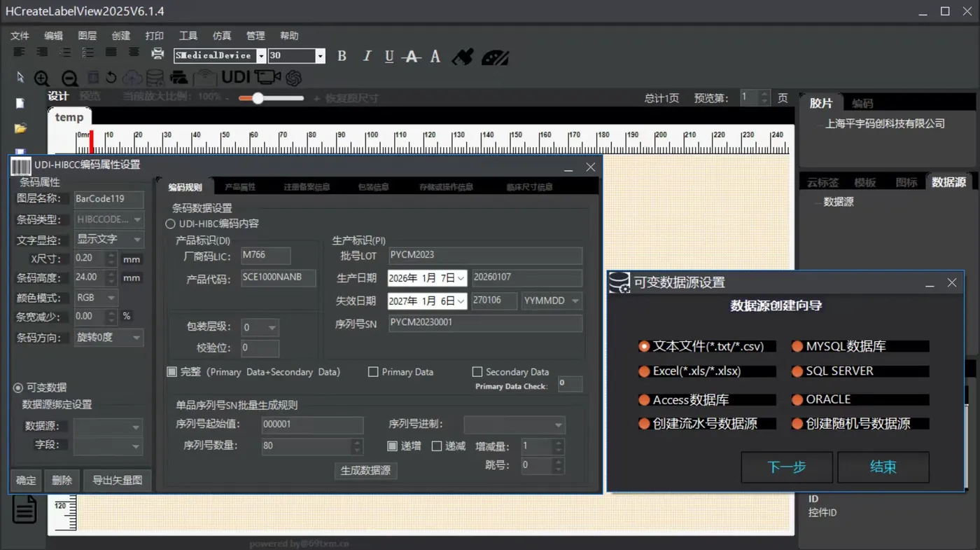This screenshot has height=550, width=980.
Task: Click the paint brush icon in the toolbar
Action: tap(463, 56)
